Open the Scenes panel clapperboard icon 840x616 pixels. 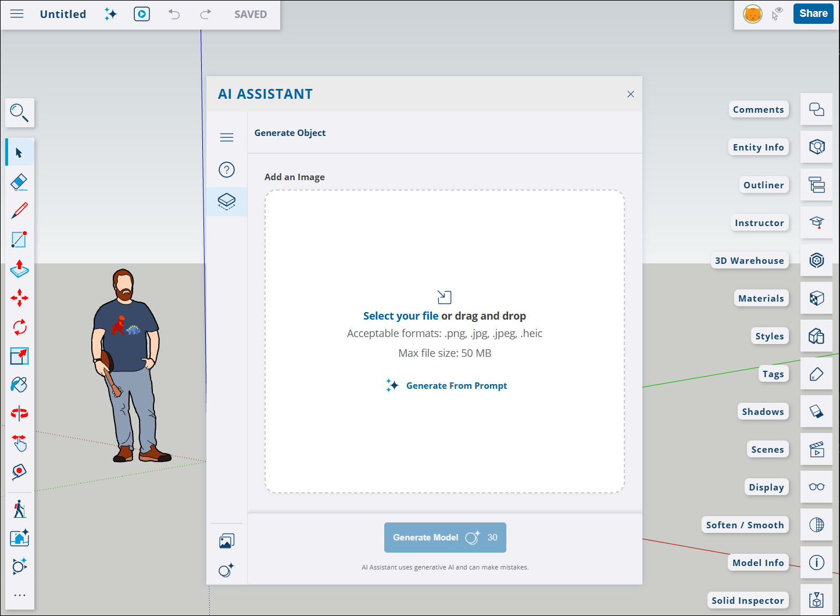[x=816, y=449]
